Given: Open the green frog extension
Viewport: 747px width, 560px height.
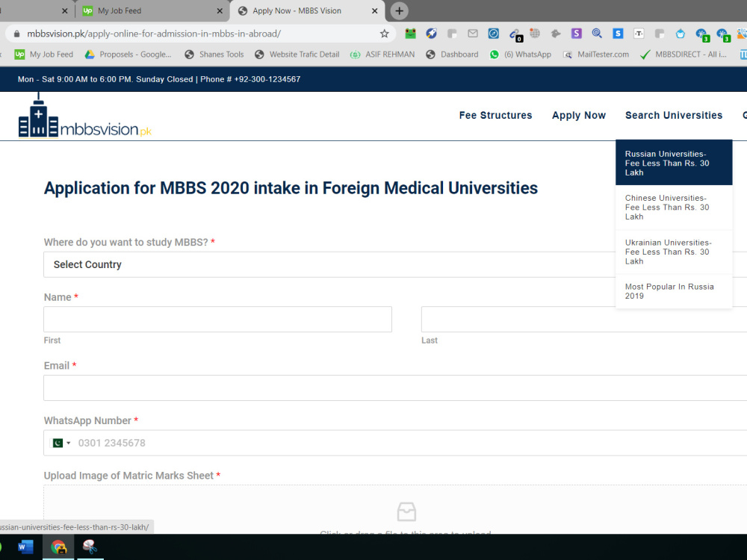Looking at the screenshot, I should click(410, 34).
